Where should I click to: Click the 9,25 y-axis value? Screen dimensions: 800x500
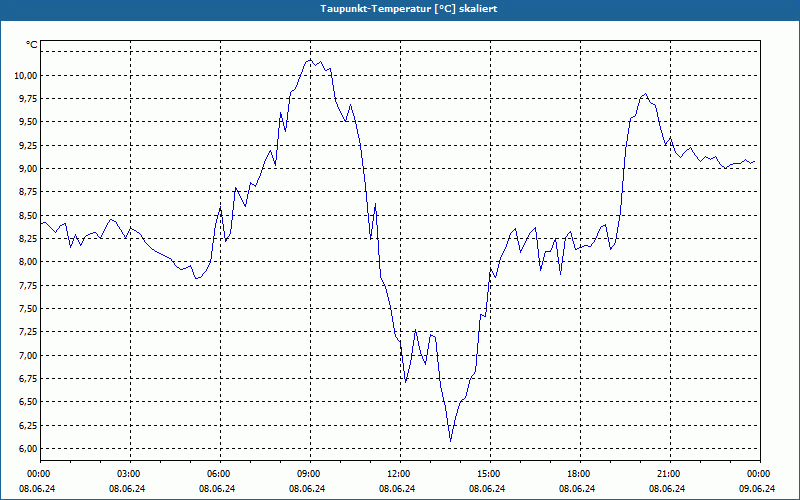pyautogui.click(x=27, y=145)
